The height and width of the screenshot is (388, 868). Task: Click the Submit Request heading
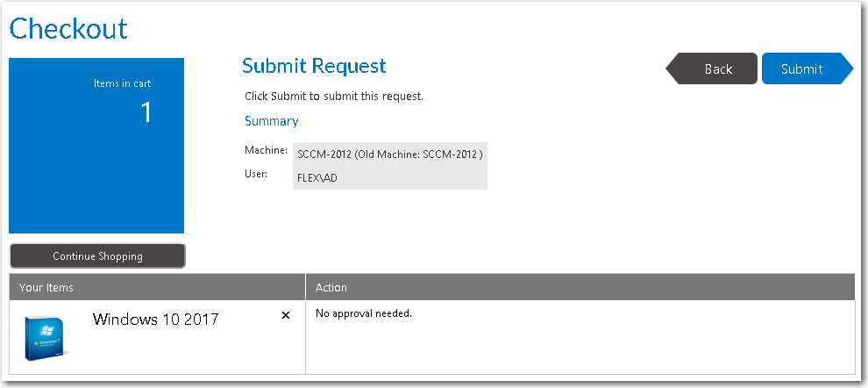[314, 66]
